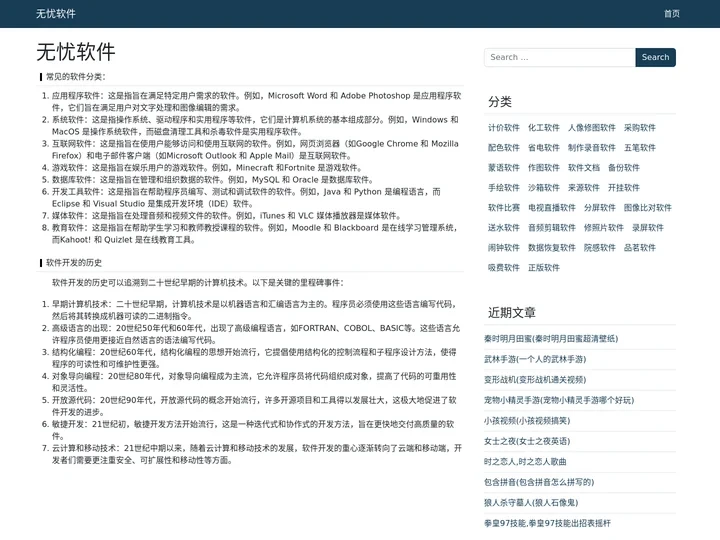
Task: Select the 五笔软件 category
Action: click(x=640, y=148)
